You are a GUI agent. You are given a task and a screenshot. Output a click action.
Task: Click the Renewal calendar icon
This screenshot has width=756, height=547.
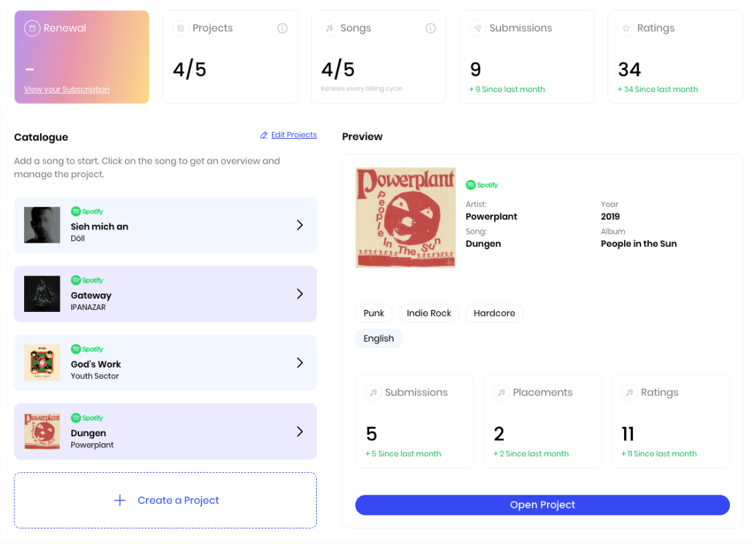(32, 28)
